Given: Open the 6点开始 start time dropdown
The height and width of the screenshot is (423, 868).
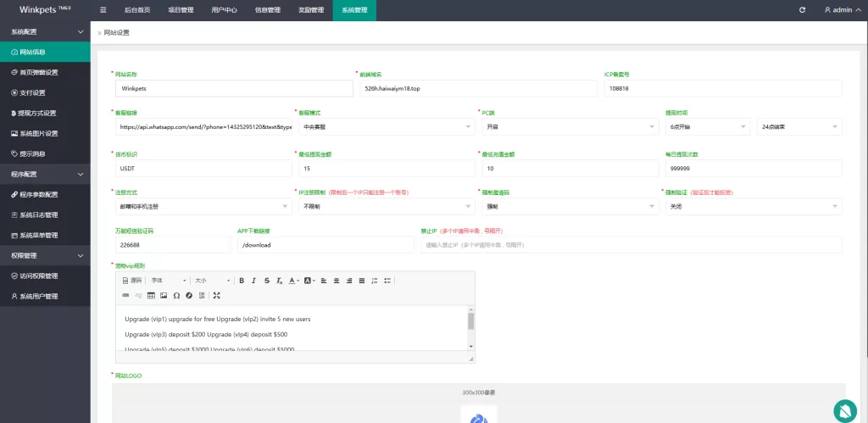Looking at the screenshot, I should coord(708,126).
